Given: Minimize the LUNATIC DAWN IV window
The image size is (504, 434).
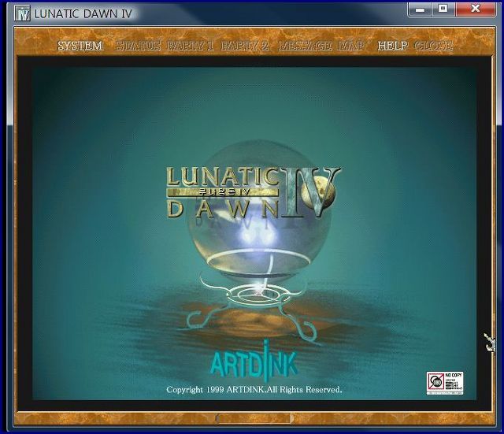Looking at the screenshot, I should pos(420,9).
